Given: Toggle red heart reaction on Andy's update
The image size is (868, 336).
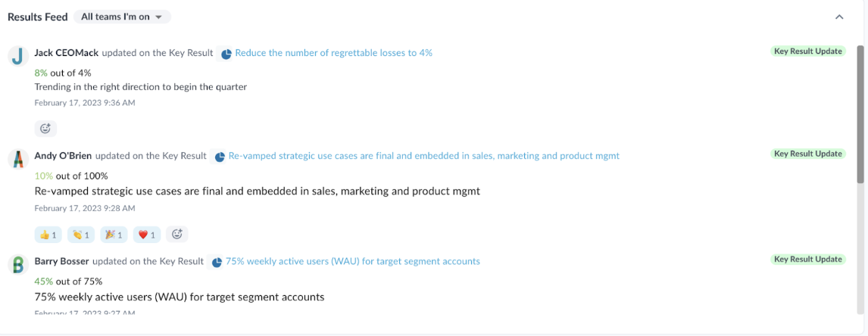Looking at the screenshot, I should (x=147, y=235).
